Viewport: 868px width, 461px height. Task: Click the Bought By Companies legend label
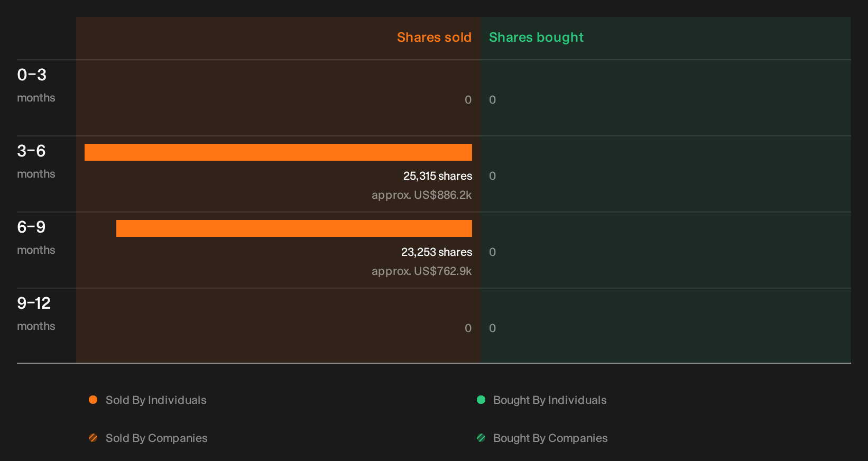click(x=550, y=438)
